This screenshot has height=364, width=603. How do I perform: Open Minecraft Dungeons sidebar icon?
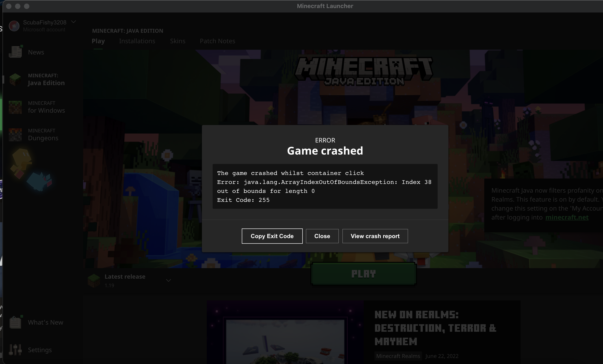15,135
